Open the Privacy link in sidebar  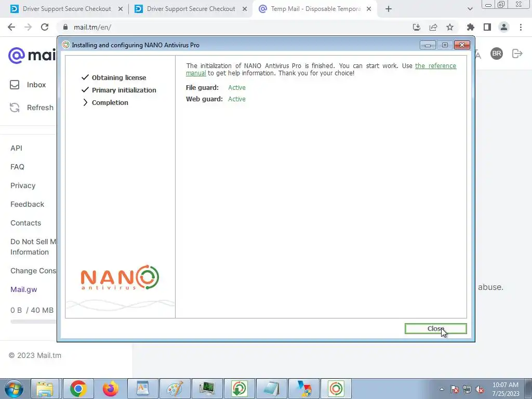23,185
